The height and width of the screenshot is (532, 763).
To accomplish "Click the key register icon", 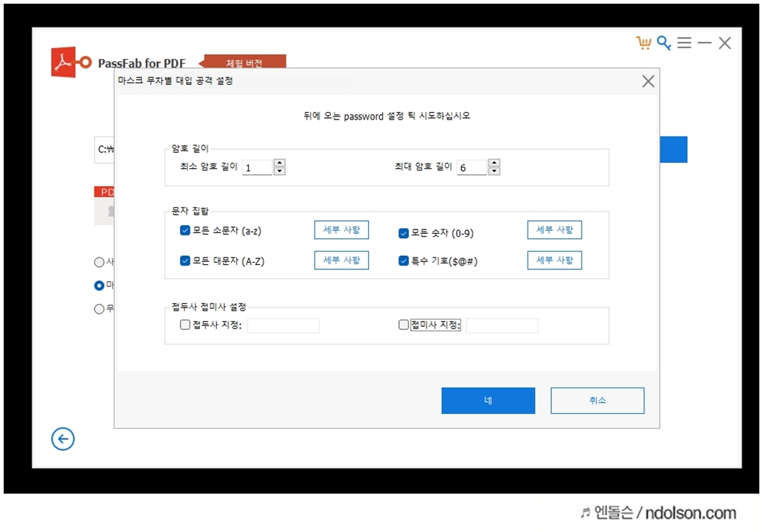I will (663, 43).
